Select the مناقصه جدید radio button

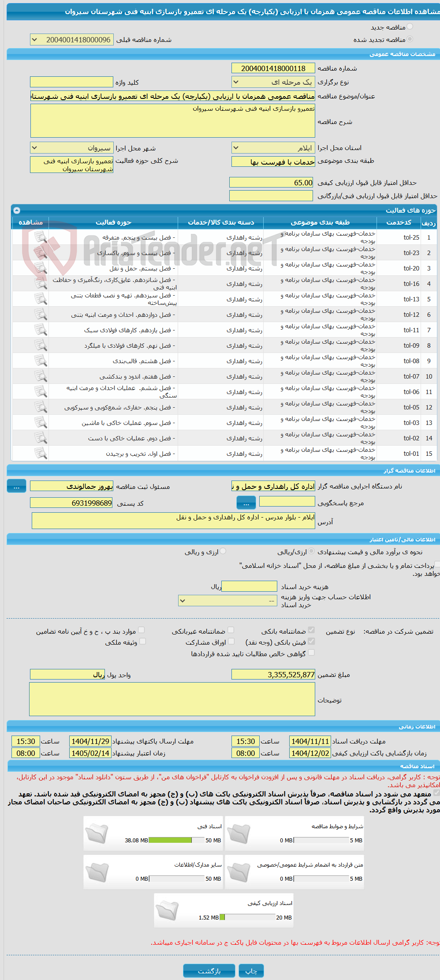[410, 27]
